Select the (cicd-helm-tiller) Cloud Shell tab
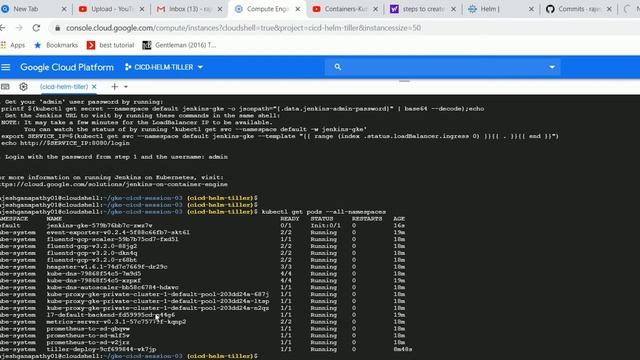 click(x=64, y=87)
